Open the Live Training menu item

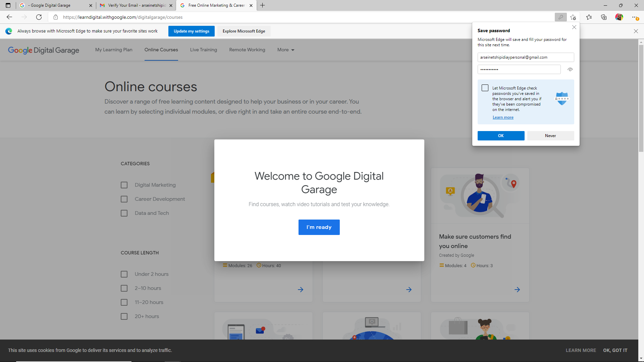pyautogui.click(x=203, y=50)
